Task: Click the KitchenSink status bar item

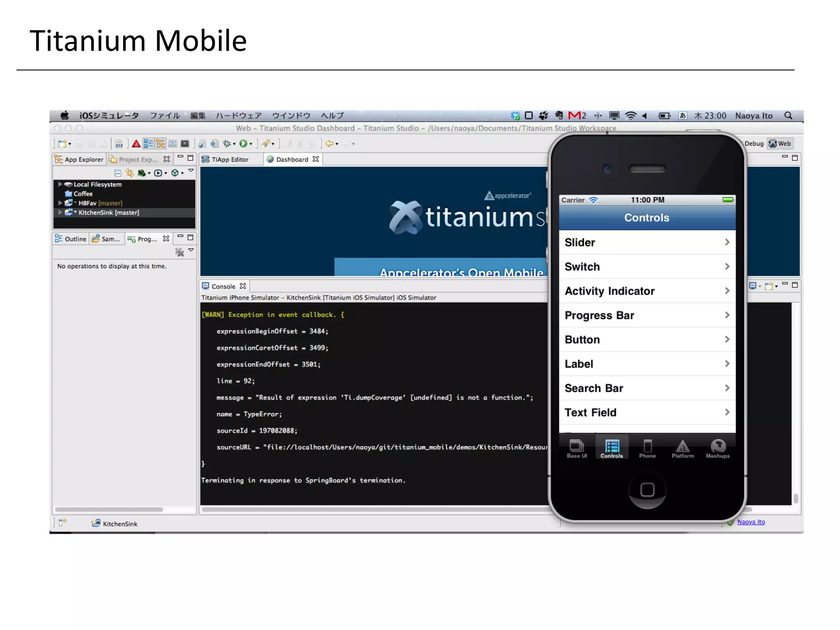Action: coord(114,523)
